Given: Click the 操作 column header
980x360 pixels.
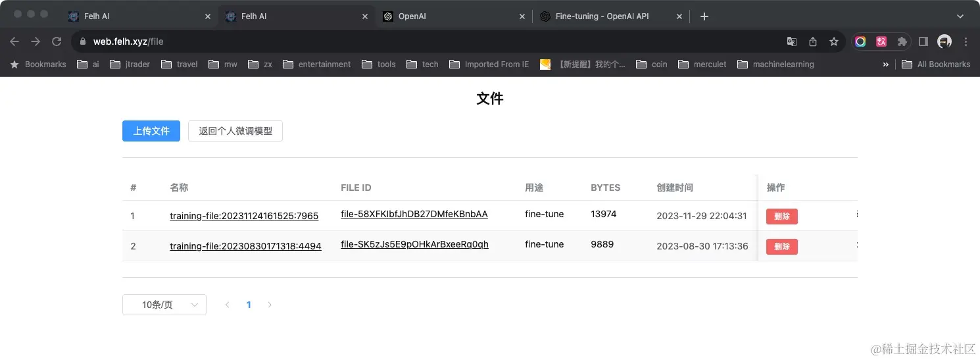Looking at the screenshot, I should [x=776, y=188].
